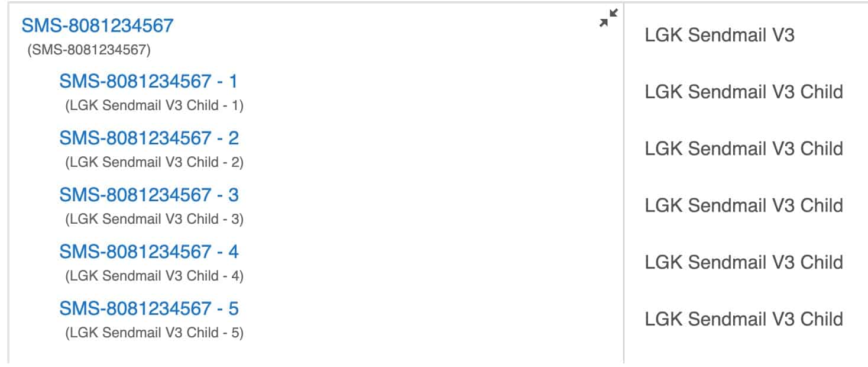This screenshot has height=367, width=868.
Task: Select the LGK Sendmail V3 Child - 3 subtitle
Action: tap(154, 219)
